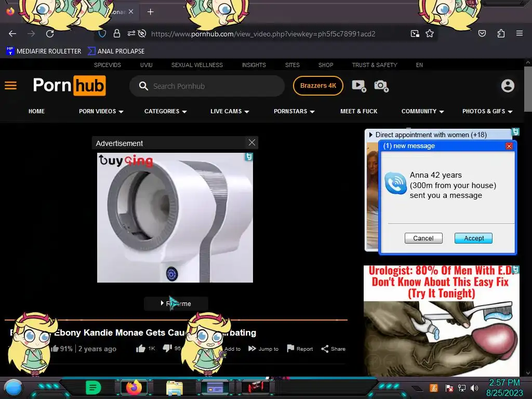Report the video with flag icon

click(300, 349)
